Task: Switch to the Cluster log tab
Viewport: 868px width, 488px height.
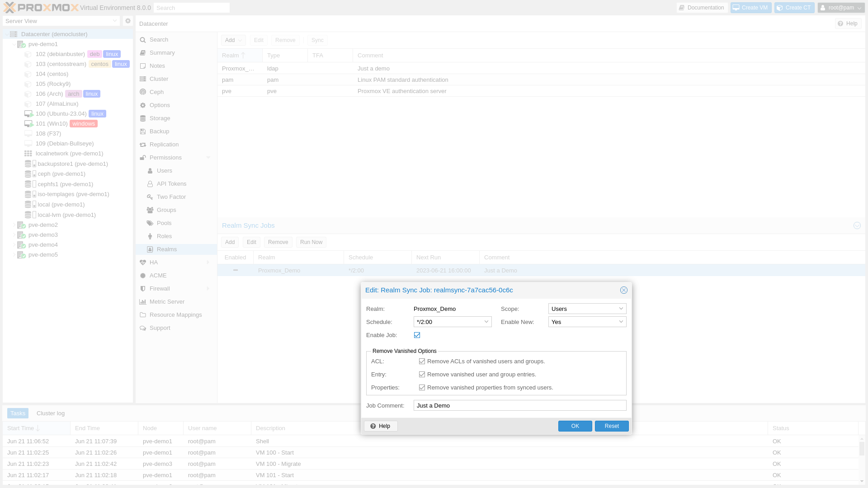Action: pos(51,413)
